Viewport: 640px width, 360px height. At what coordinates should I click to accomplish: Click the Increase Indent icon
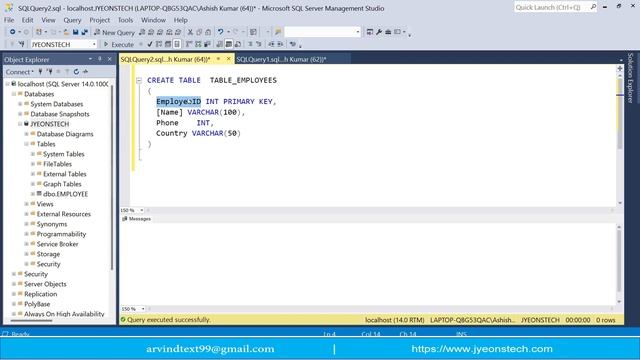(280, 44)
